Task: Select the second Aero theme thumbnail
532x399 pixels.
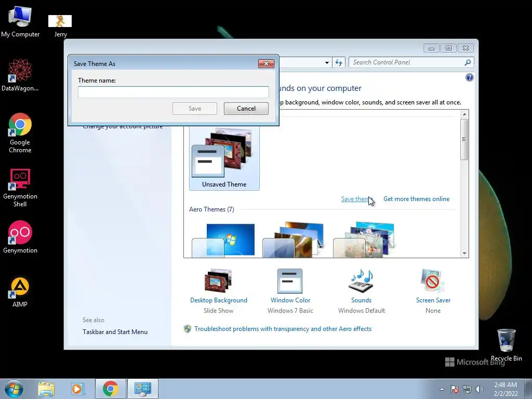Action: [294, 240]
